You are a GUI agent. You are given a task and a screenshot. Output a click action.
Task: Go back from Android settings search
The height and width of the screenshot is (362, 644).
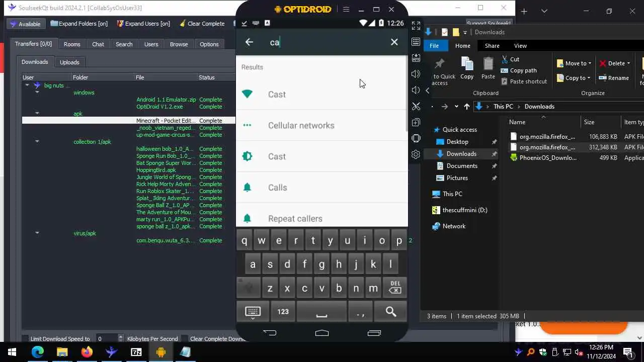coord(249,42)
